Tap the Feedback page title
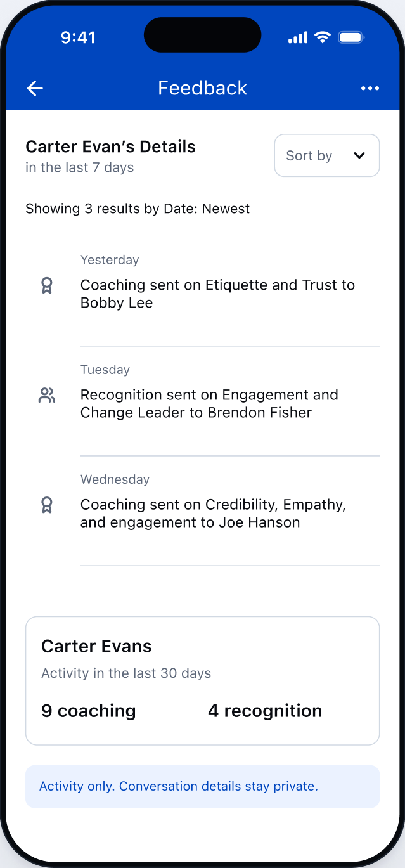The image size is (405, 868). 203,88
